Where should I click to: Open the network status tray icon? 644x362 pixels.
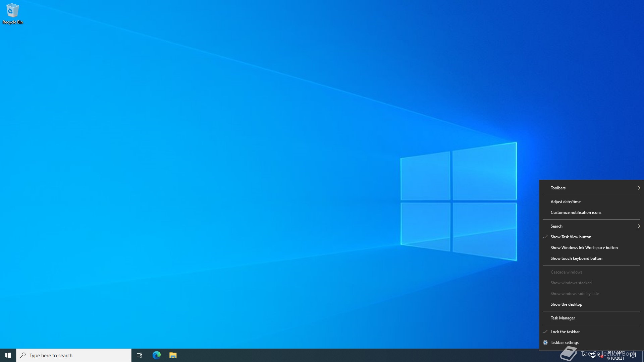(593, 355)
